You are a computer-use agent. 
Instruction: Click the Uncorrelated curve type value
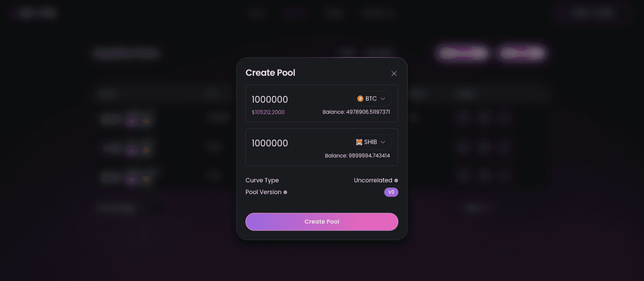(373, 180)
